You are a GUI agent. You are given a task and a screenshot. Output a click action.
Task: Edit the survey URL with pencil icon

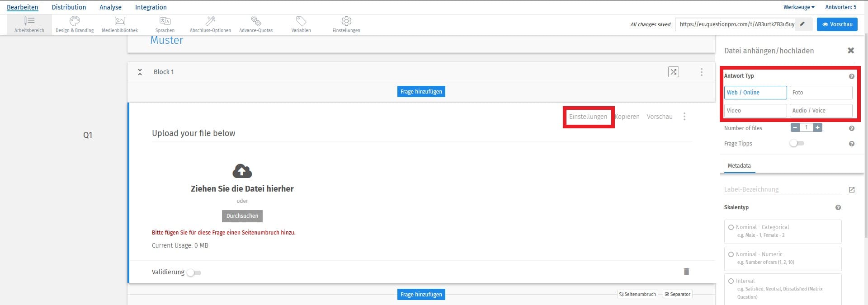802,24
